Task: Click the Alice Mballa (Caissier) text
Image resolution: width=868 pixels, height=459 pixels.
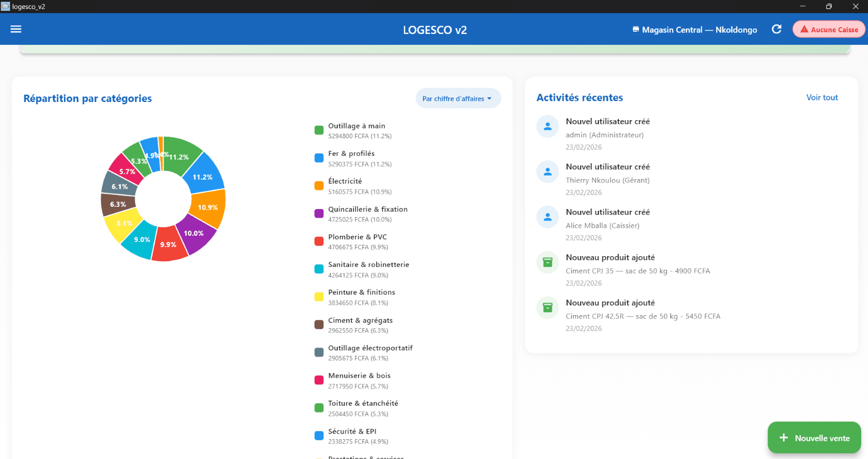Action: click(602, 226)
